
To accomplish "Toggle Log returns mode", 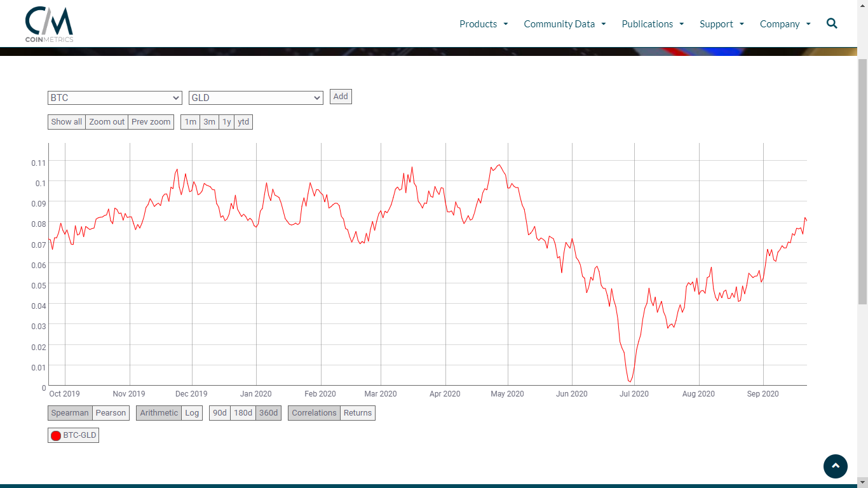I will tap(192, 413).
